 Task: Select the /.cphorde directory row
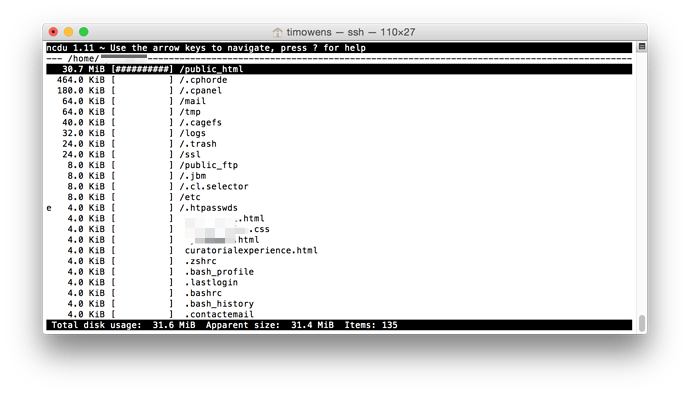pyautogui.click(x=339, y=80)
